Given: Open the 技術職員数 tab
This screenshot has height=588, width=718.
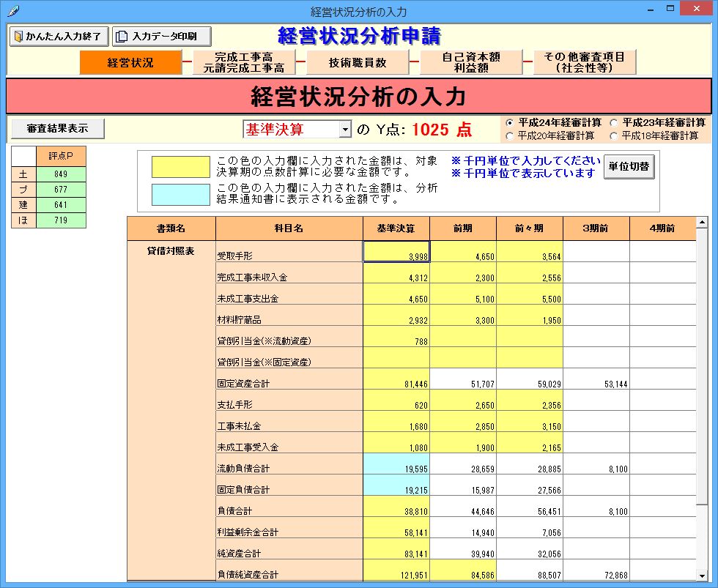Looking at the screenshot, I should coord(358,63).
